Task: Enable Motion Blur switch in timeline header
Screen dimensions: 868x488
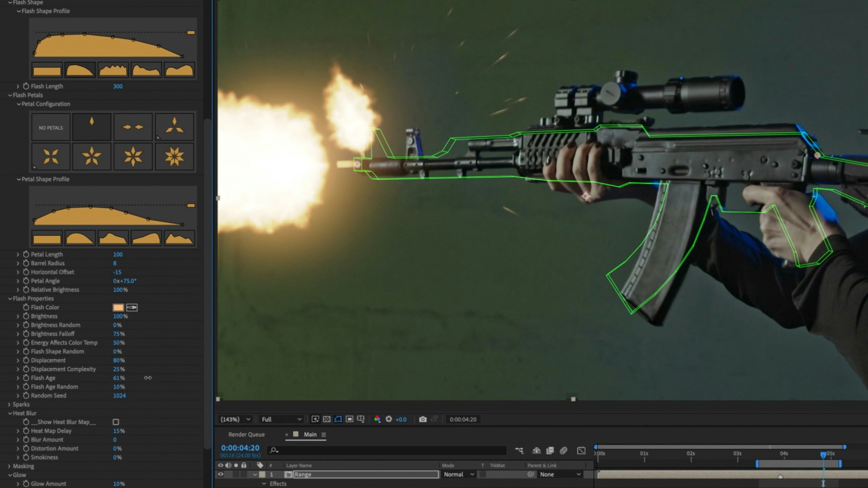Action: [x=564, y=450]
